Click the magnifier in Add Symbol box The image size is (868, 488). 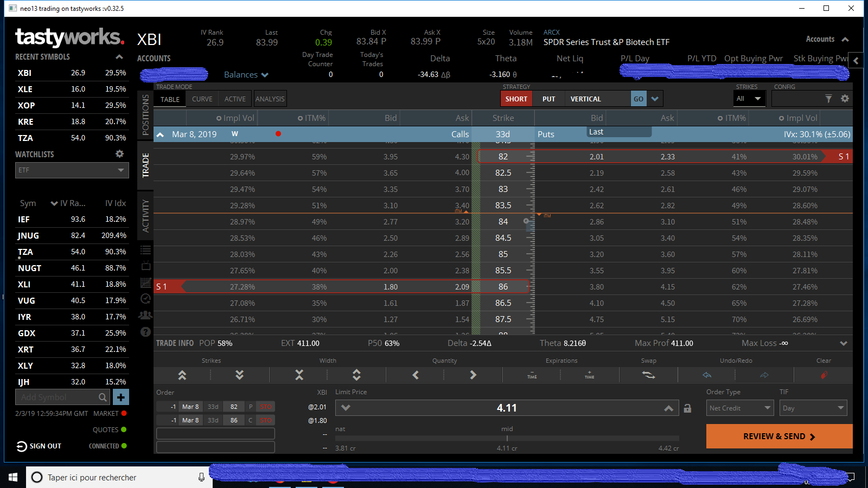click(103, 397)
